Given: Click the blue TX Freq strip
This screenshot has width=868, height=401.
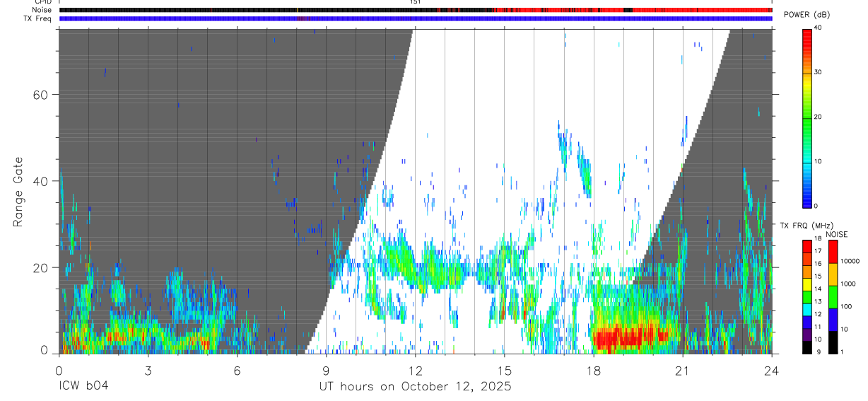Looking at the screenshot, I should [416, 18].
